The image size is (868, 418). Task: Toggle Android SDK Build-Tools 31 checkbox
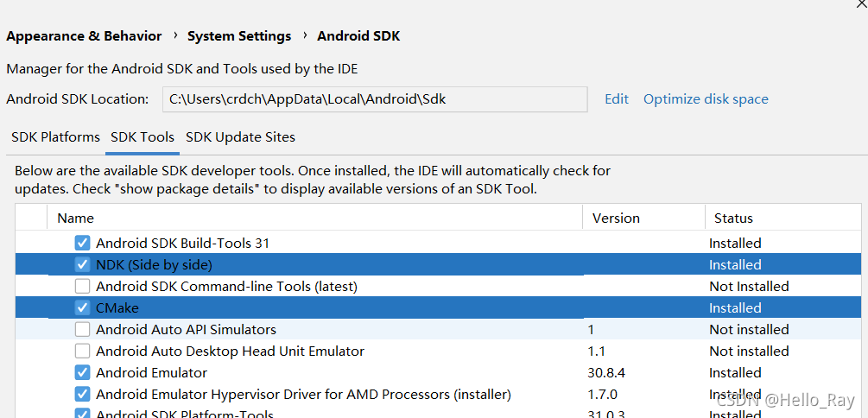click(x=83, y=243)
